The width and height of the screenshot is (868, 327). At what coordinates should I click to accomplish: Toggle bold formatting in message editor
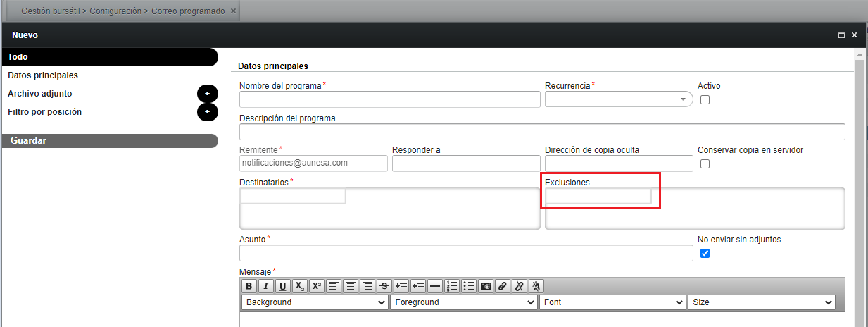click(249, 286)
